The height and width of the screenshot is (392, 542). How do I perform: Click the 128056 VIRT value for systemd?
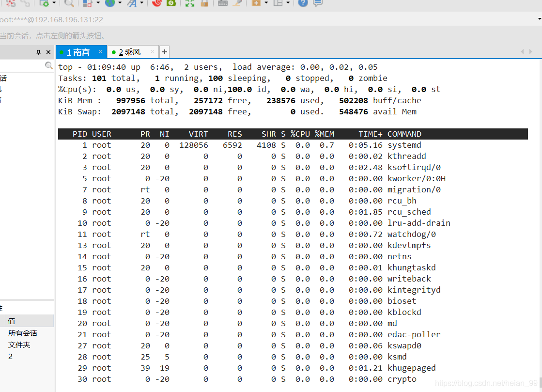(194, 145)
